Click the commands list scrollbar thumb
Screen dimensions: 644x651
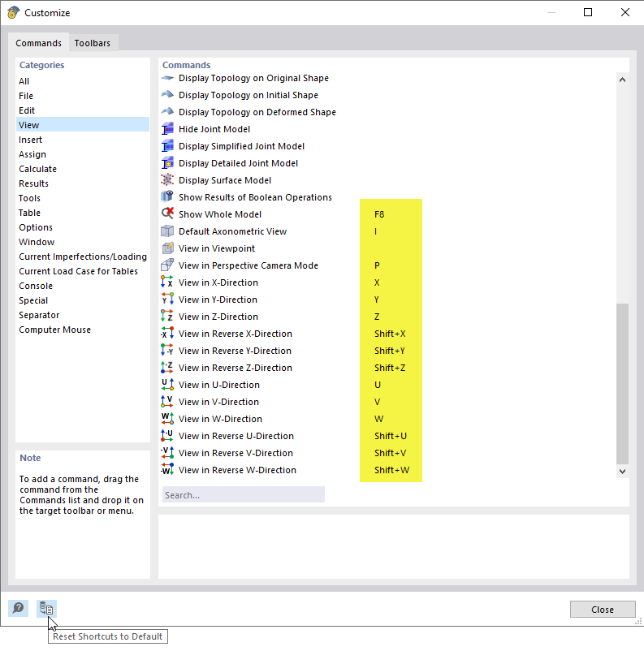click(622, 384)
